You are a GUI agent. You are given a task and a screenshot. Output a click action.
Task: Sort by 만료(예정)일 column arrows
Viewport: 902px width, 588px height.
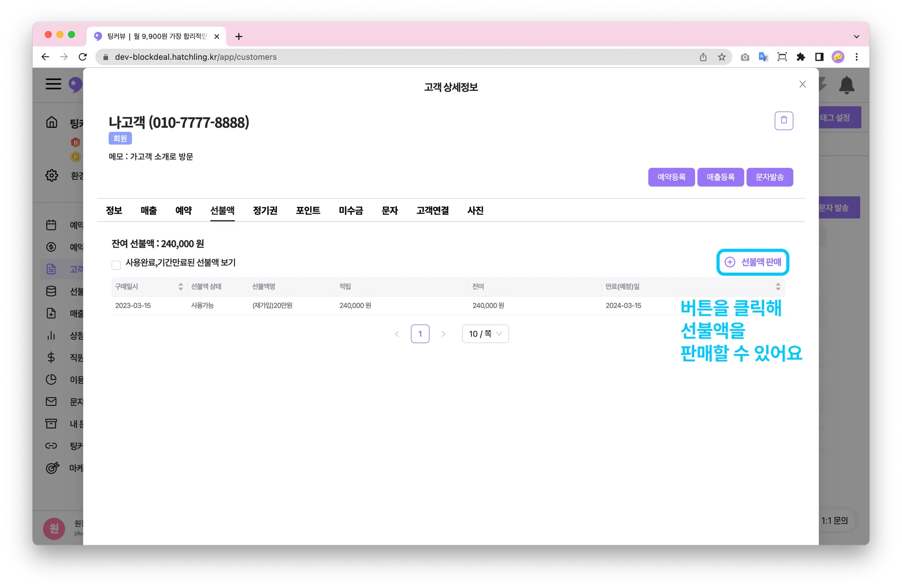(778, 287)
